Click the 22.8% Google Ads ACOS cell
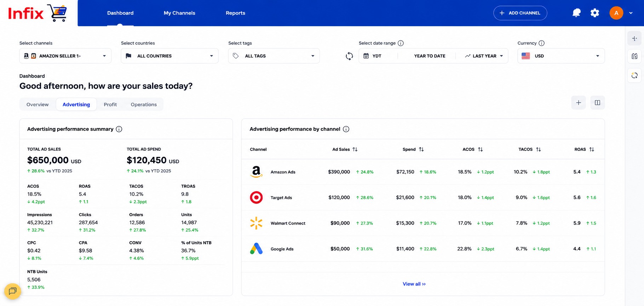 [464, 249]
